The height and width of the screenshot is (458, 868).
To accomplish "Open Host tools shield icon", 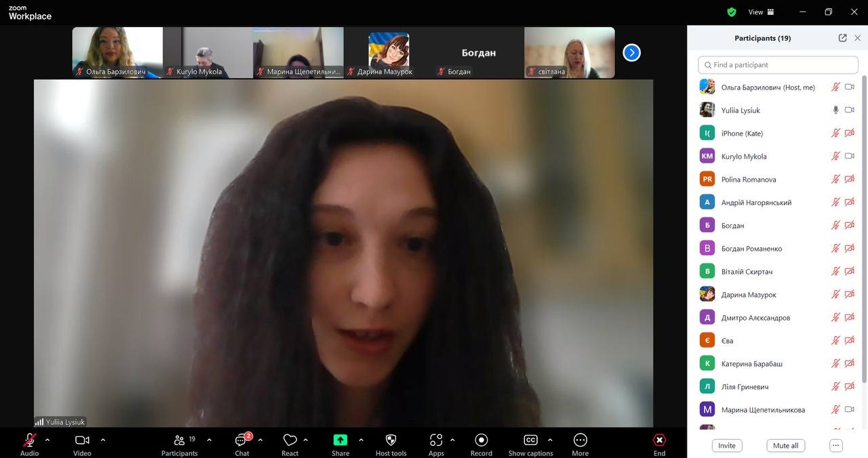I will pos(391,441).
